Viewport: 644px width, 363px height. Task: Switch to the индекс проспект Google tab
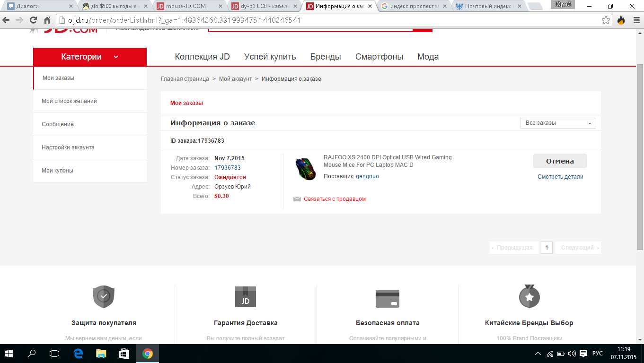point(414,7)
